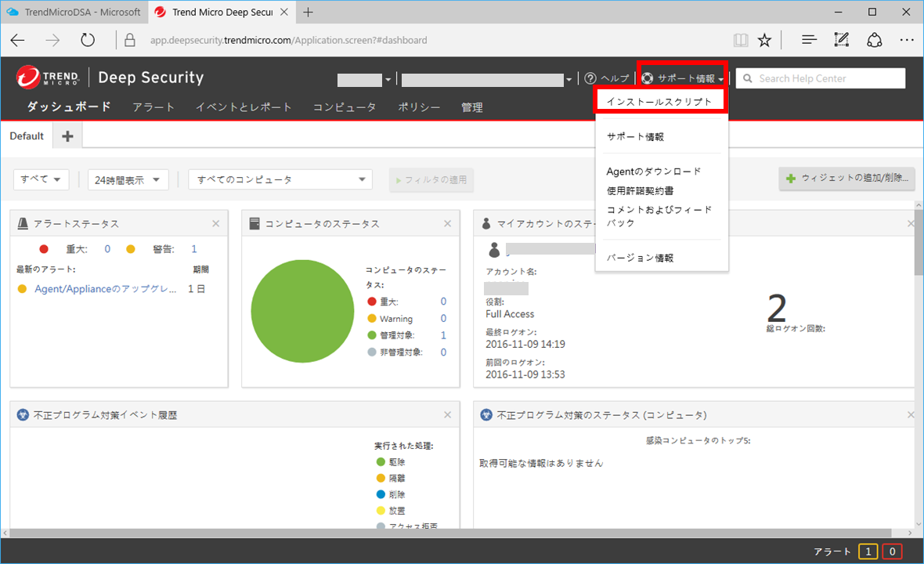This screenshot has width=924, height=564.
Task: Click the yellow alert counter 1 in footer
Action: coord(868,551)
